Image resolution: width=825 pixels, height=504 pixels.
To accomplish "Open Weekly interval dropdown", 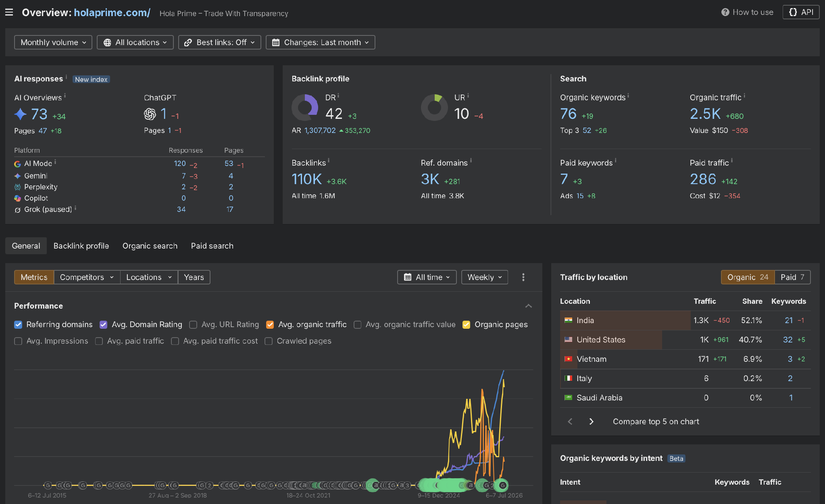I will tap(485, 277).
